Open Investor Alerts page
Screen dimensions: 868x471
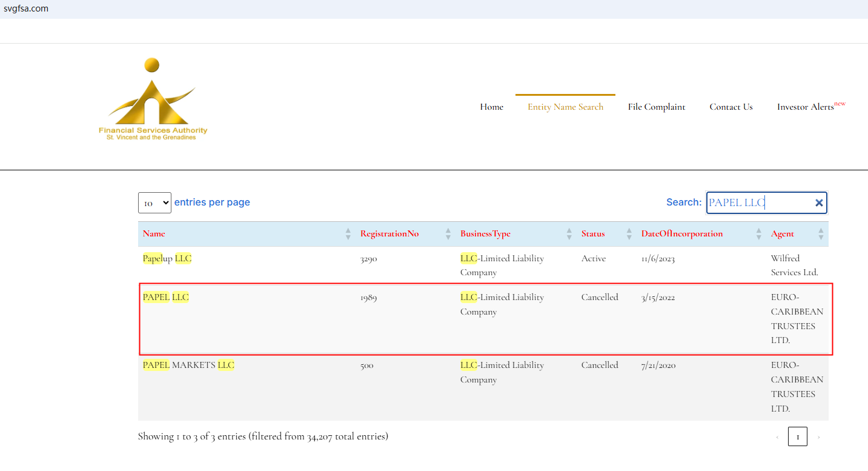[806, 107]
